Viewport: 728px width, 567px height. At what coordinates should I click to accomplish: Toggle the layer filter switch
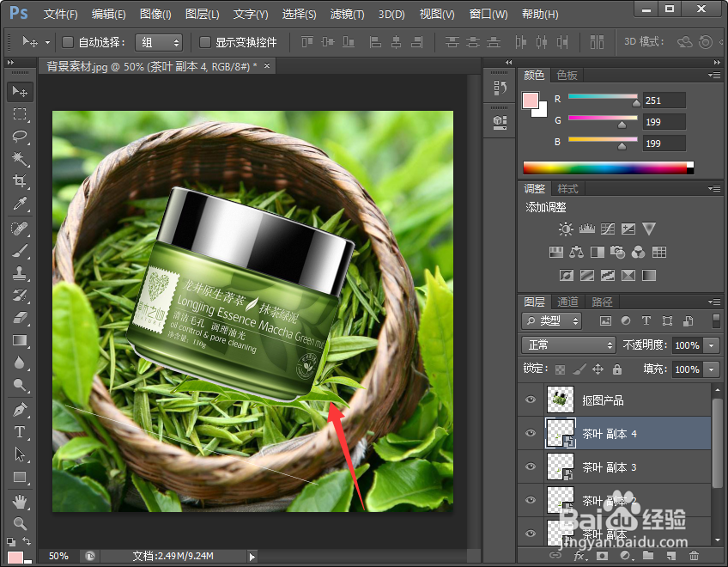click(716, 320)
